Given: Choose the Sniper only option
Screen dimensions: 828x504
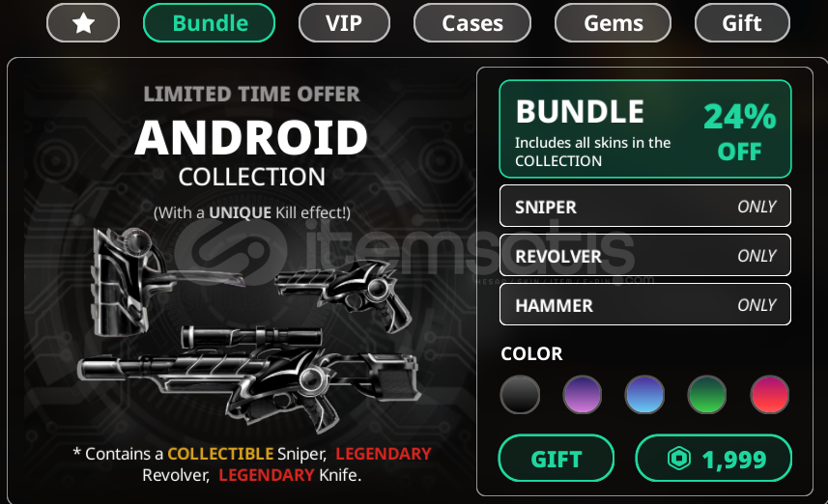Looking at the screenshot, I should click(x=645, y=207).
